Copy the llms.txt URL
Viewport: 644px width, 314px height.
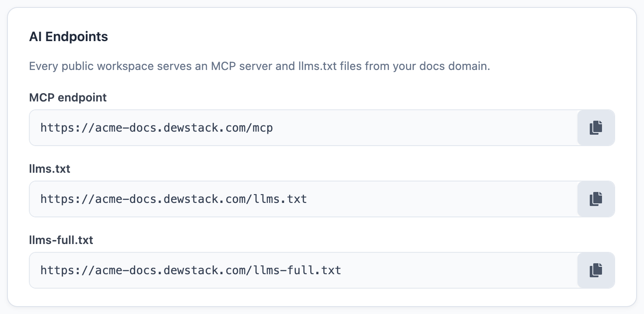pyautogui.click(x=596, y=199)
